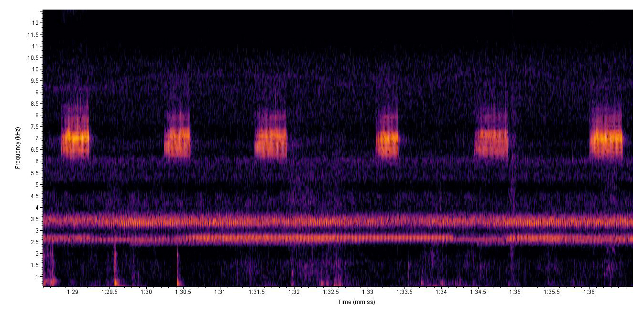Viewport: 644px width, 315px height.
Task: Click the "Frequency (kHz)" axis title
Action: pos(18,147)
